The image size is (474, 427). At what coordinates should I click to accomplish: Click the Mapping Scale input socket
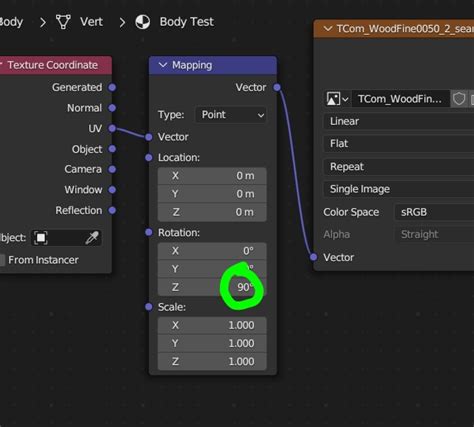click(x=149, y=307)
